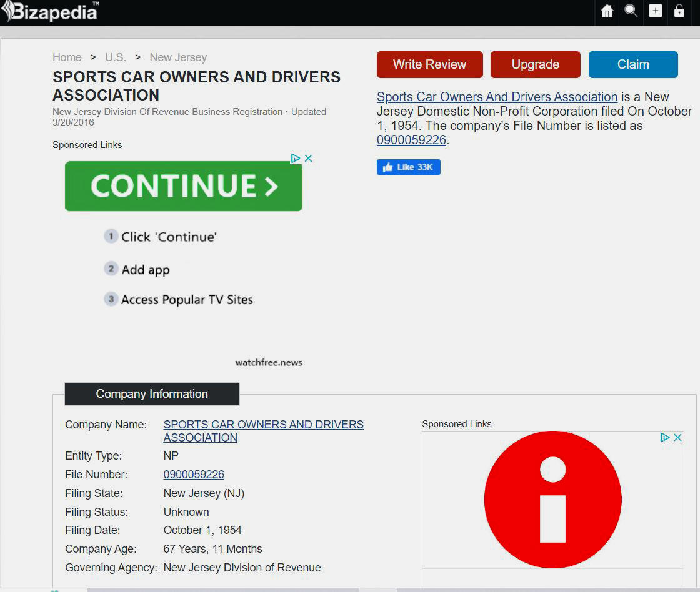The image size is (700, 592).
Task: Like the page on Facebook
Action: (409, 167)
